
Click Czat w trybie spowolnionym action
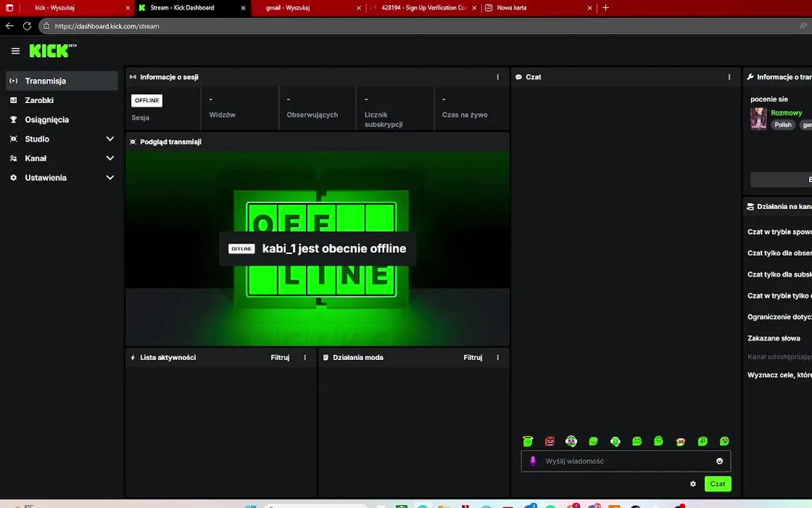(x=780, y=231)
